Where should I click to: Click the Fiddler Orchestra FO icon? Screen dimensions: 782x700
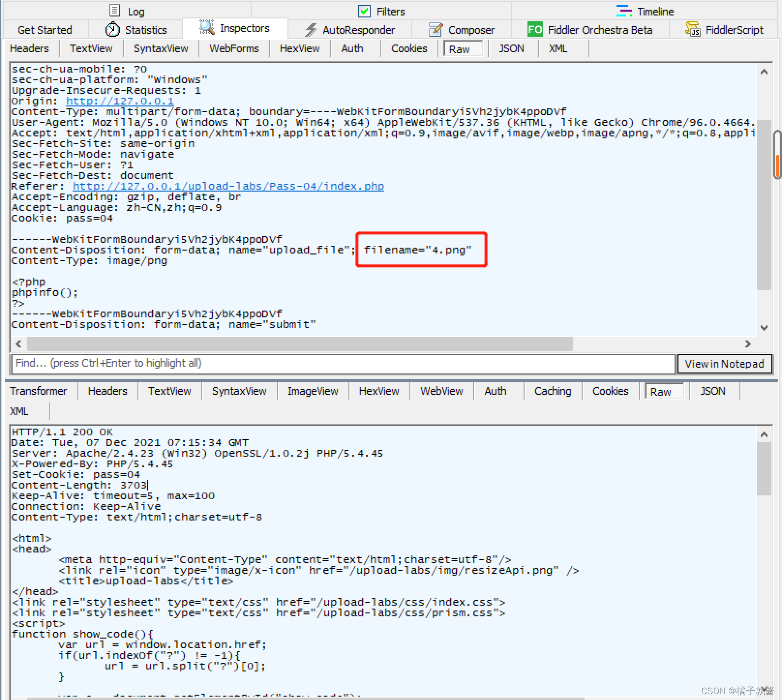535,30
